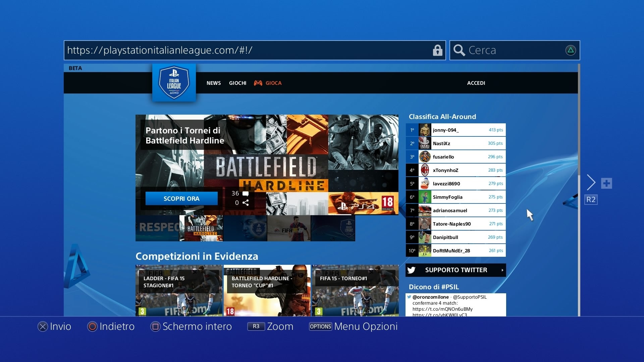Click the triangle button icon in search box

(x=571, y=50)
